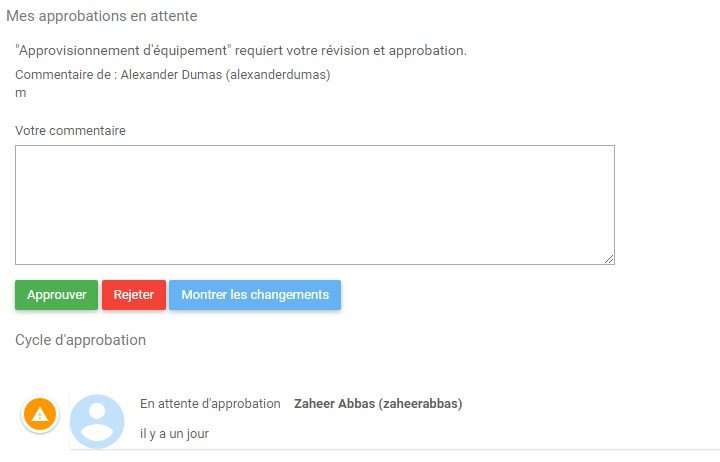Click the En attente d'approbation status text
Viewport: 720px width, 462px height.
pos(210,404)
